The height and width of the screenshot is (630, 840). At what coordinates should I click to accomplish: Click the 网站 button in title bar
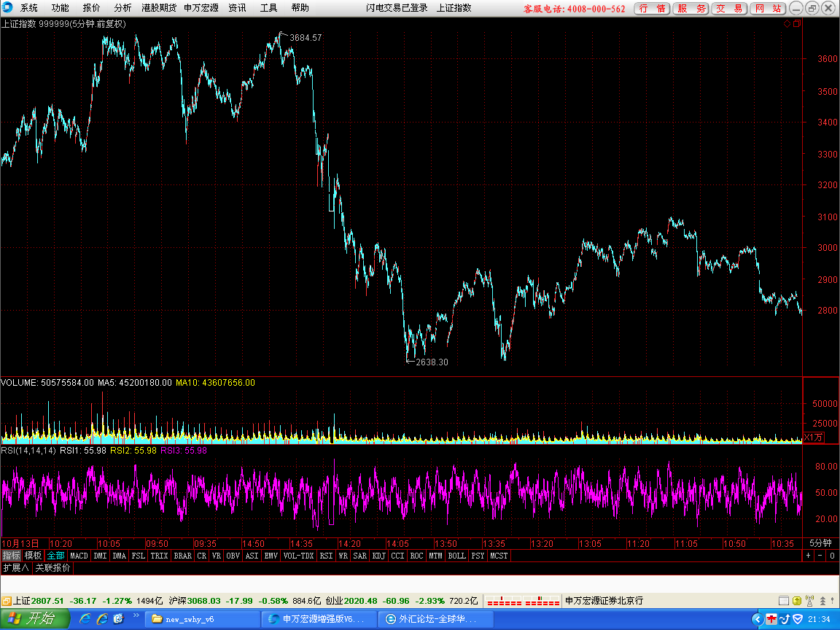click(x=769, y=9)
